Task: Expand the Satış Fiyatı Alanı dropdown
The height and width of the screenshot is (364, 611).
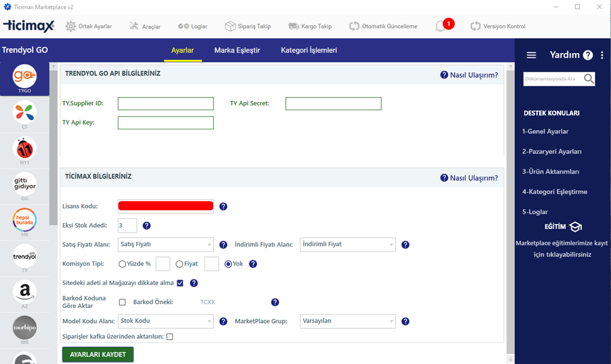Action: 165,245
